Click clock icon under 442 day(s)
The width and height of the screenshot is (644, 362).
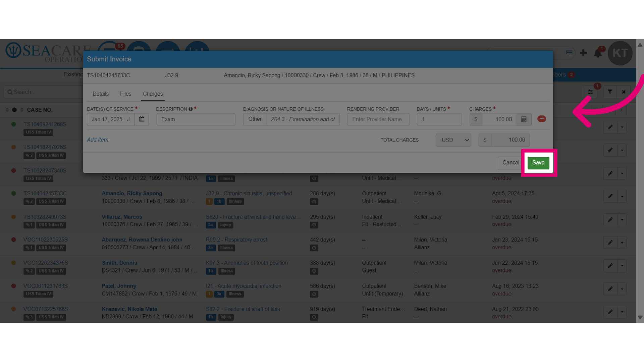click(x=314, y=248)
